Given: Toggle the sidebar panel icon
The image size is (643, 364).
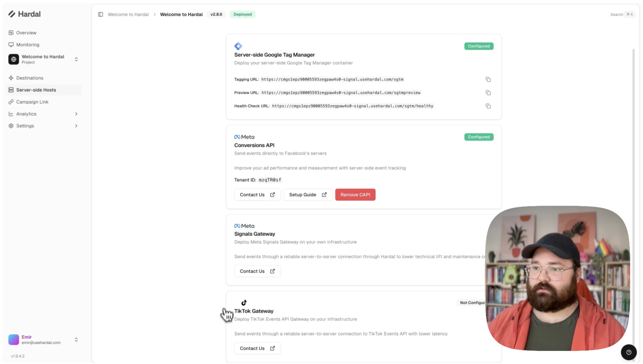Looking at the screenshot, I should (100, 15).
